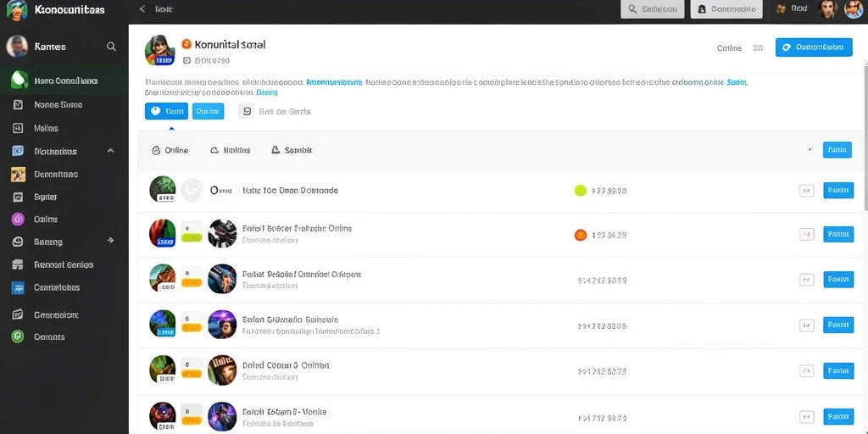Open the dark-haired user avatar in the top bar
Viewport: 868px width, 434px height.
point(827,9)
